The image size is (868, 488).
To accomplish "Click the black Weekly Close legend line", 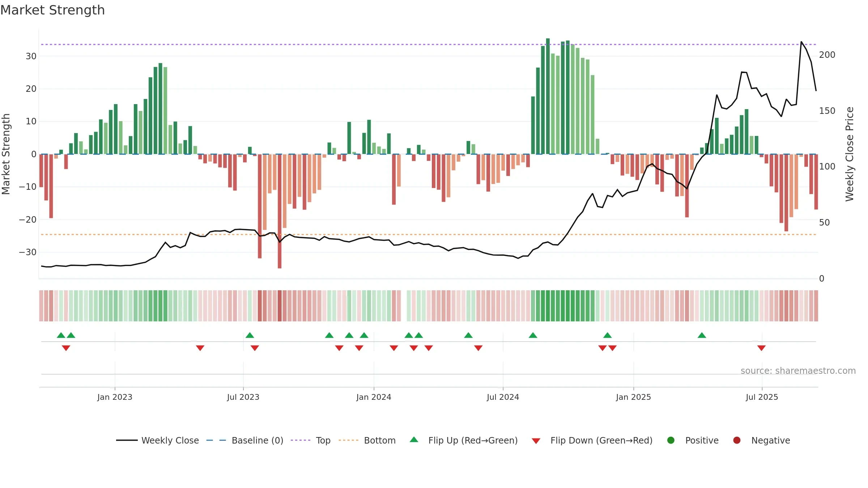I will 127,440.
